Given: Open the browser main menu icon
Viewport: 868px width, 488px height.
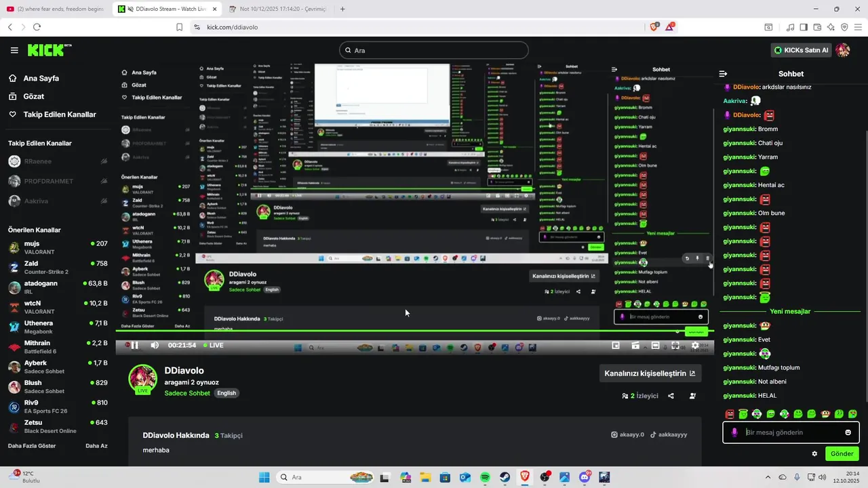Looking at the screenshot, I should [x=858, y=27].
